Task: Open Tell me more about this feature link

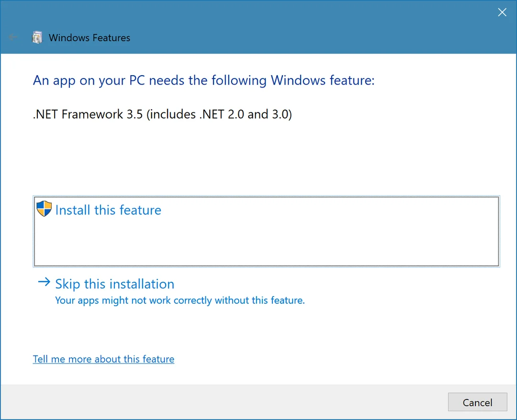Action: (103, 359)
